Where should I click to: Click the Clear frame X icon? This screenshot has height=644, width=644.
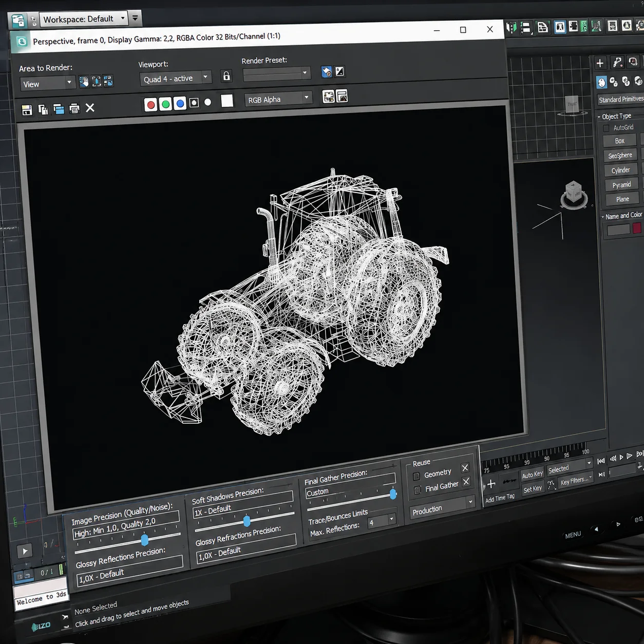(x=90, y=108)
